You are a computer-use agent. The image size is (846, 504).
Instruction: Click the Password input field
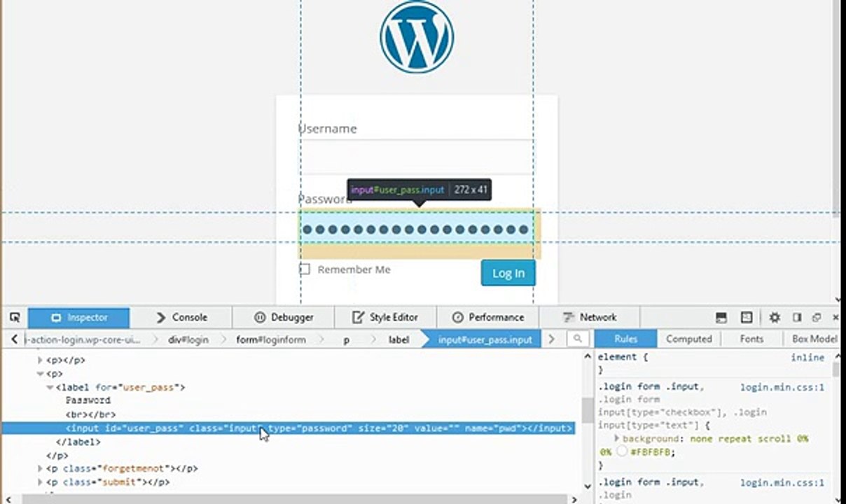(417, 229)
